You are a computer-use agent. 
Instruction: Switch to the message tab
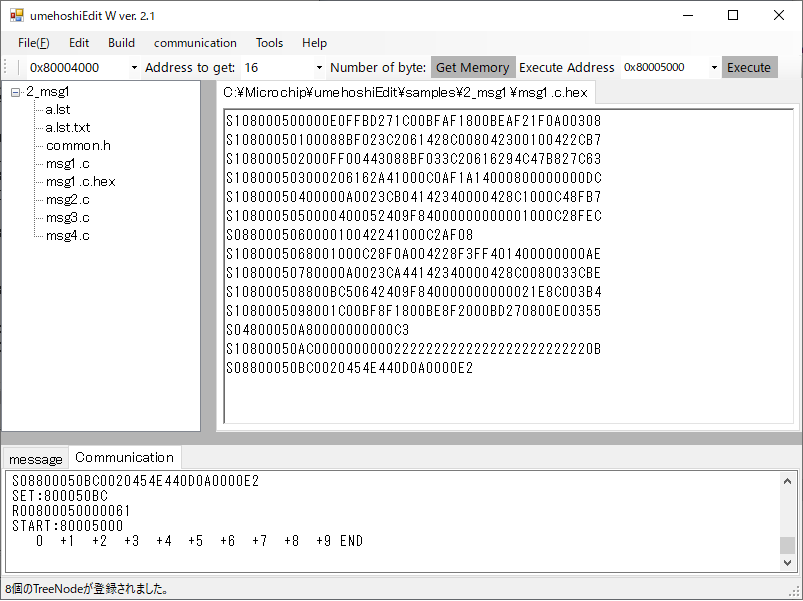tap(36, 459)
